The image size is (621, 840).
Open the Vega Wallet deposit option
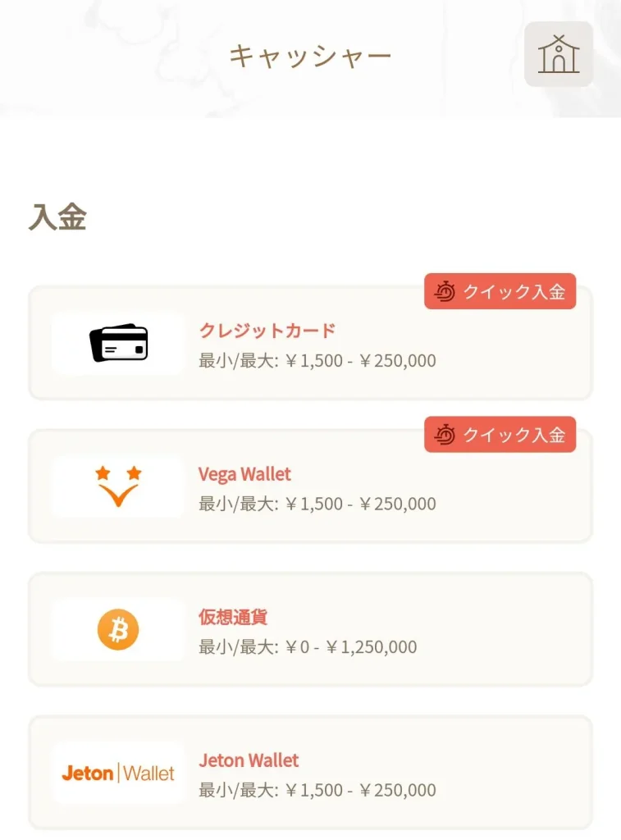[244, 474]
